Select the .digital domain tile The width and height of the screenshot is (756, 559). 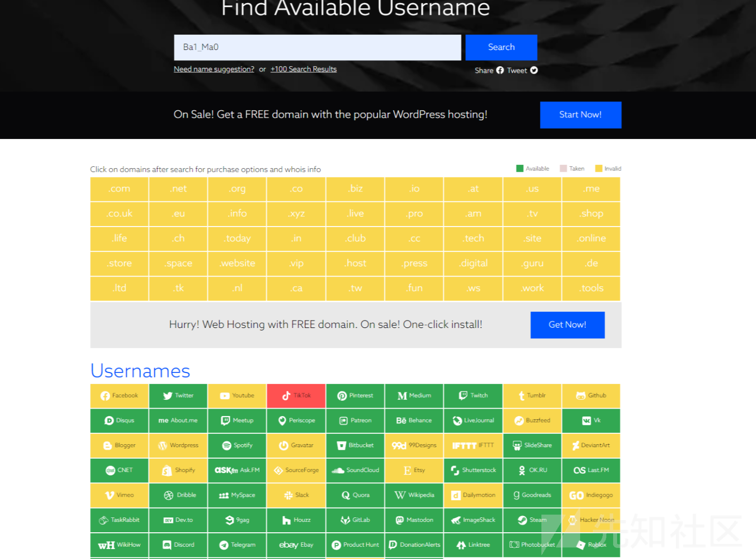[x=473, y=264]
